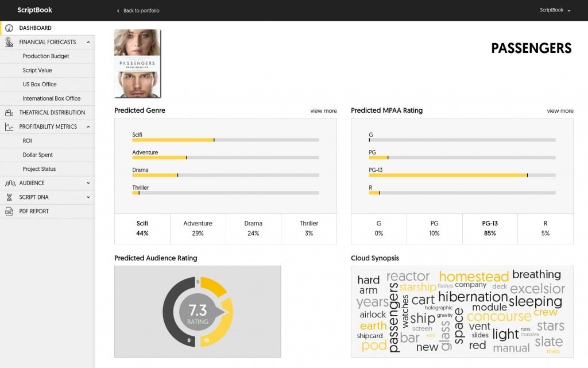Viewport: 588px width, 368px height.
Task: Select the Adventure 29% cell
Action: pos(198,229)
